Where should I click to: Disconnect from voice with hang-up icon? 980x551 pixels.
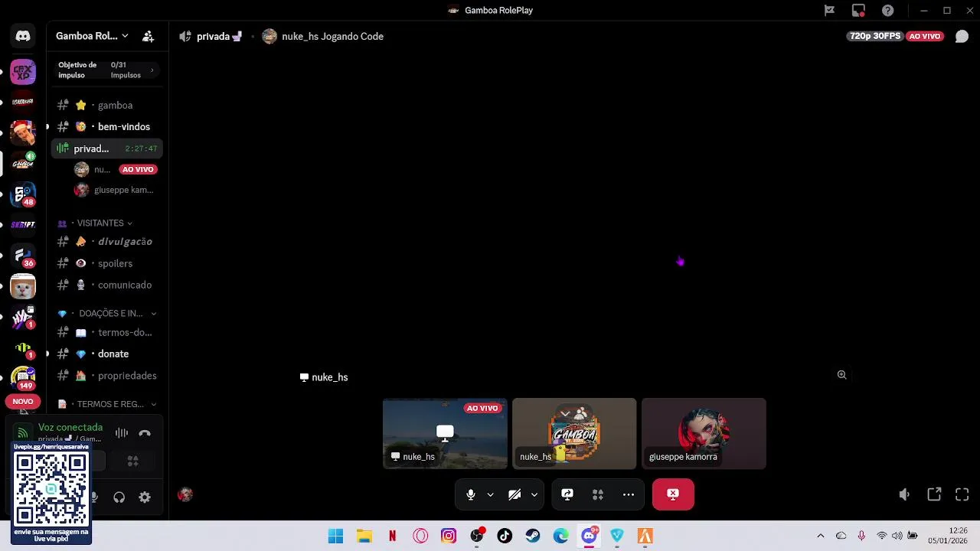click(x=145, y=433)
